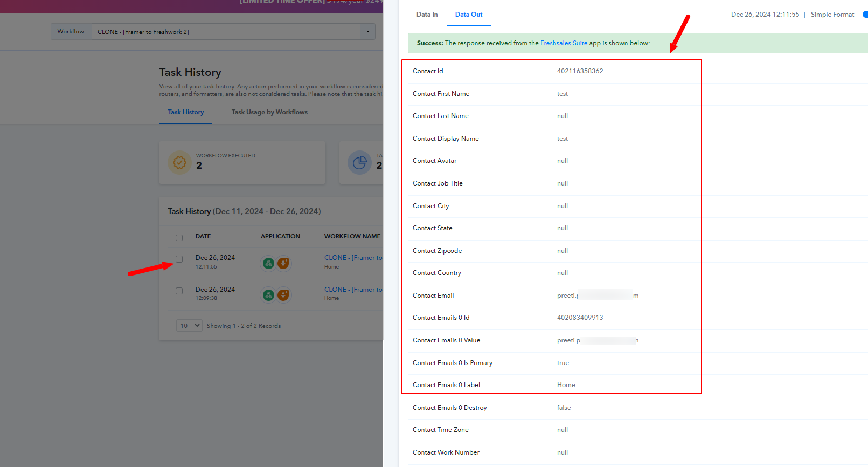This screenshot has width=868, height=467.
Task: Click the Contact Emails 0 Id value 402083409913
Action: pyautogui.click(x=580, y=318)
